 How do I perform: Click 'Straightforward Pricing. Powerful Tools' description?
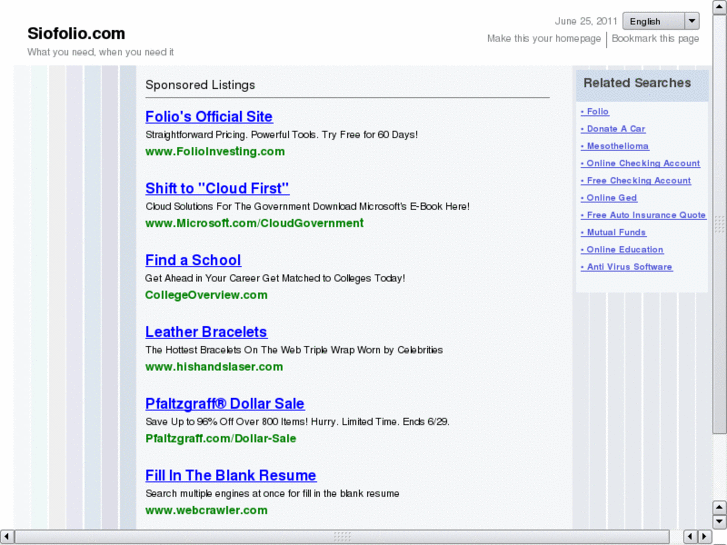tap(281, 135)
